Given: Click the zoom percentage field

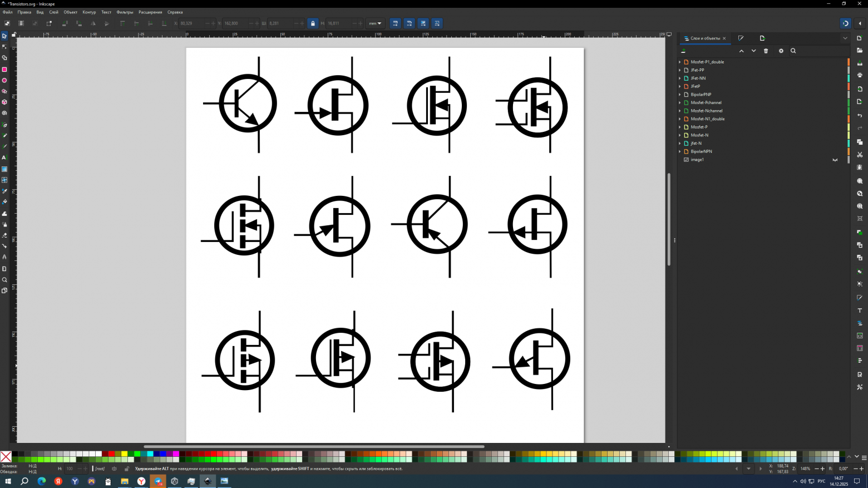Looking at the screenshot, I should coord(805,469).
